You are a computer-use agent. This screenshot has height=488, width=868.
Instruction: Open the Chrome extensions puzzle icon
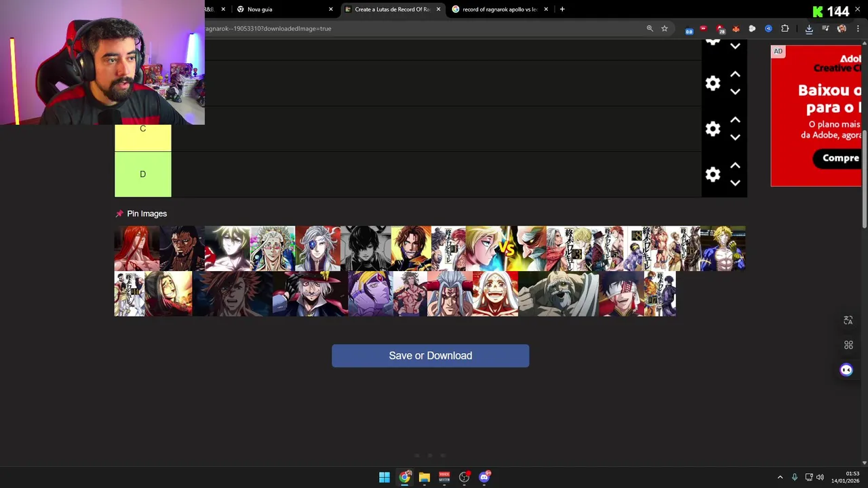(x=785, y=28)
